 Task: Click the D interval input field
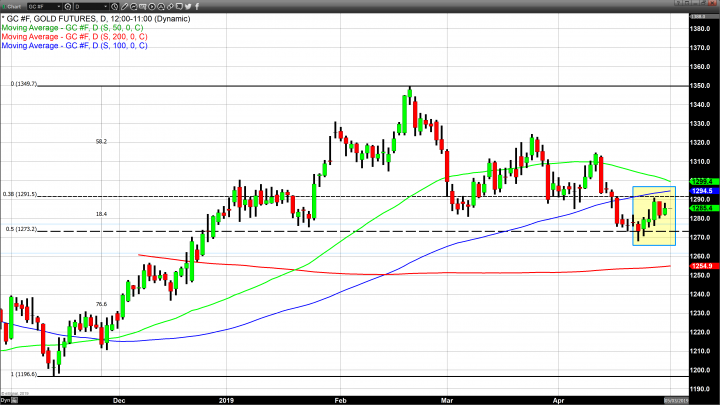click(x=88, y=6)
